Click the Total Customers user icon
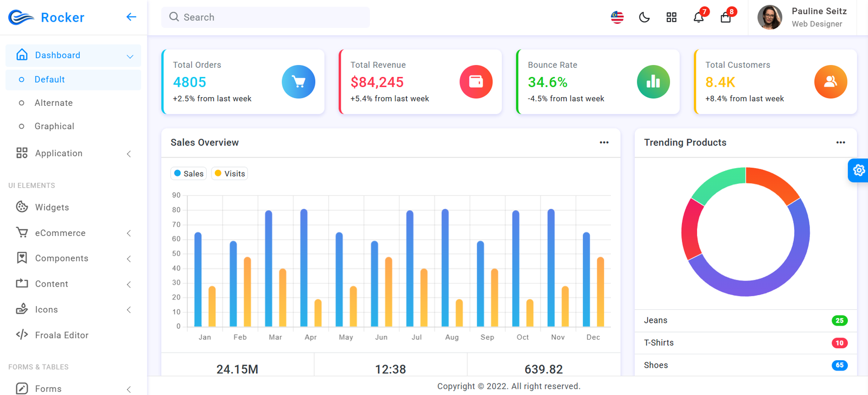This screenshot has height=395, width=868. [x=830, y=82]
